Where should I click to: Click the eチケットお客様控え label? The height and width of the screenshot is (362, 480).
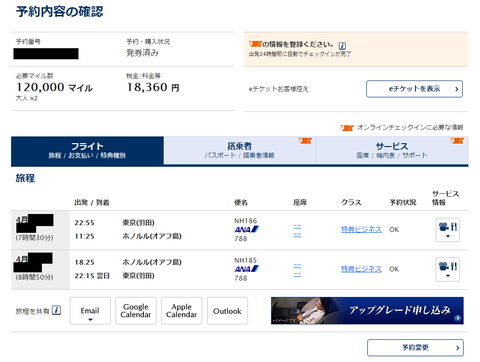pyautogui.click(x=279, y=89)
